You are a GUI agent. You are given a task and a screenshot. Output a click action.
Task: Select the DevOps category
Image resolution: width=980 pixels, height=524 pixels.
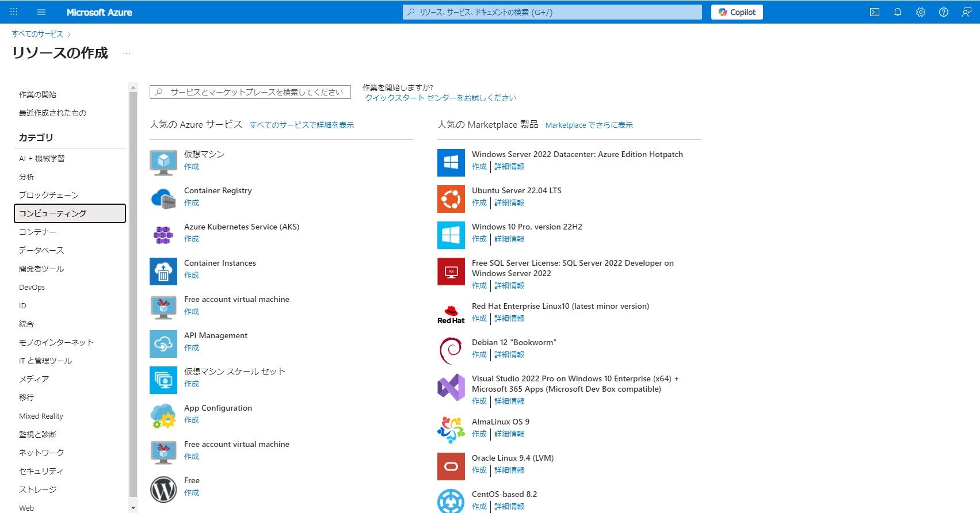[x=70, y=287]
